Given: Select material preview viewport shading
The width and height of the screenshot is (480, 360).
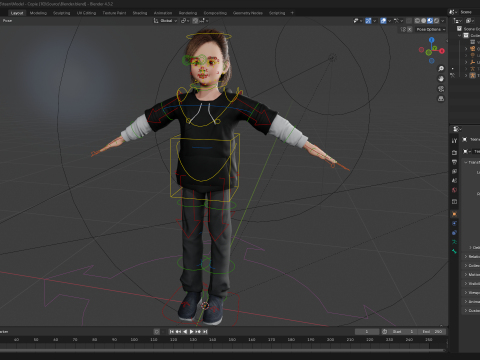Looking at the screenshot, I should point(430,21).
